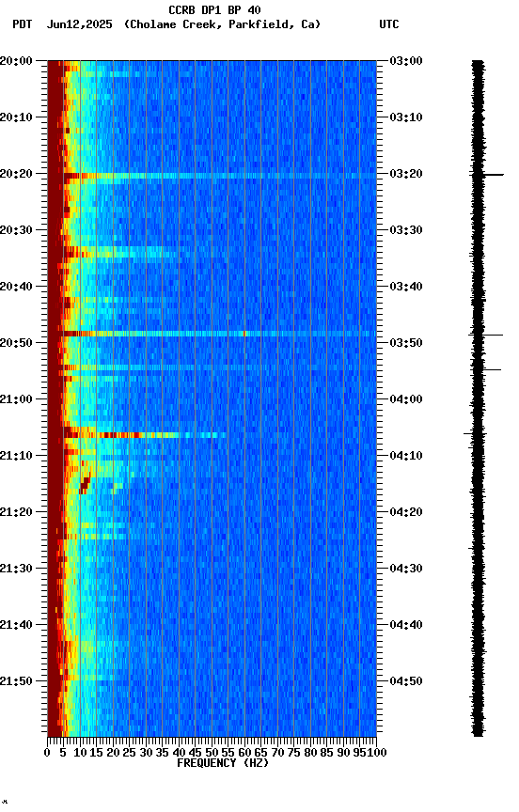This screenshot has width=519, height=812.
Task: Click the 20:40 PDT time label
Action: click(x=16, y=287)
